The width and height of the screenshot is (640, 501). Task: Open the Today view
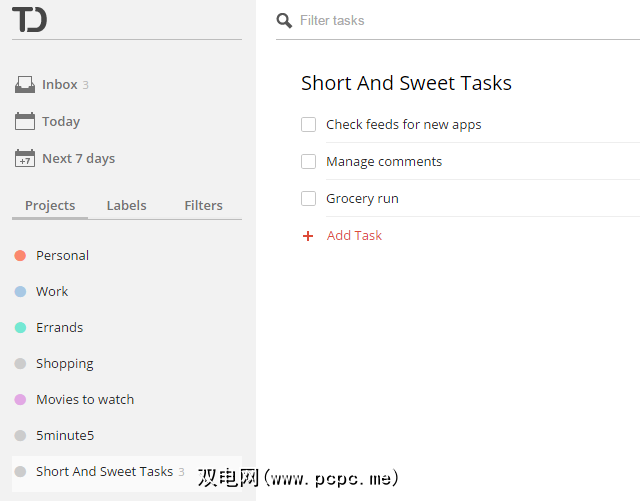pyautogui.click(x=61, y=122)
